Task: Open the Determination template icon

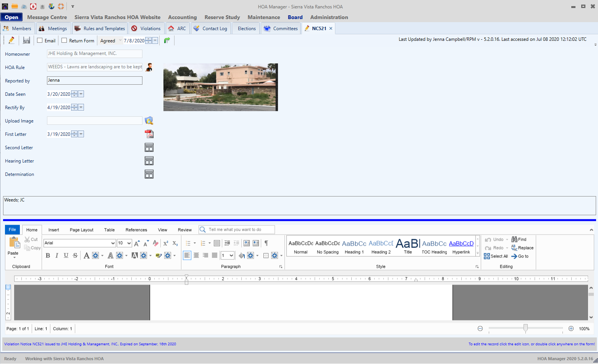Action: coord(149,174)
